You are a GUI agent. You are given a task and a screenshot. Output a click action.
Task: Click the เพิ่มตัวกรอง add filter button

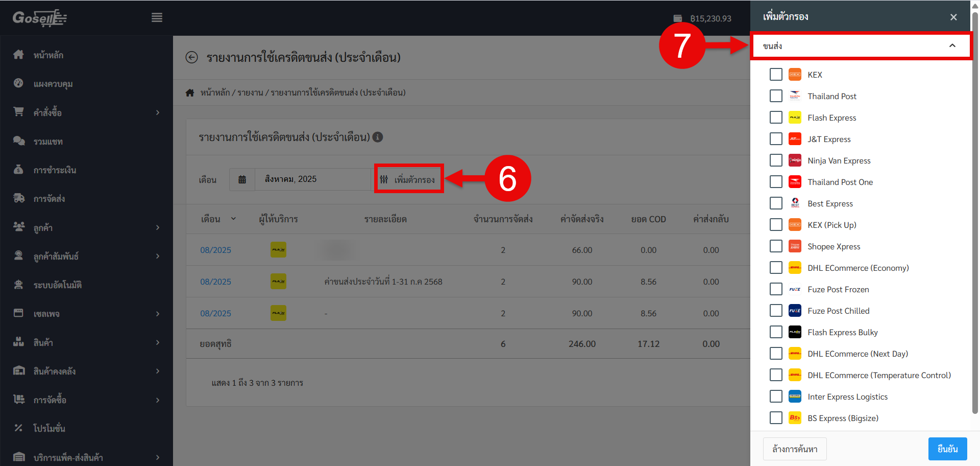click(x=408, y=179)
